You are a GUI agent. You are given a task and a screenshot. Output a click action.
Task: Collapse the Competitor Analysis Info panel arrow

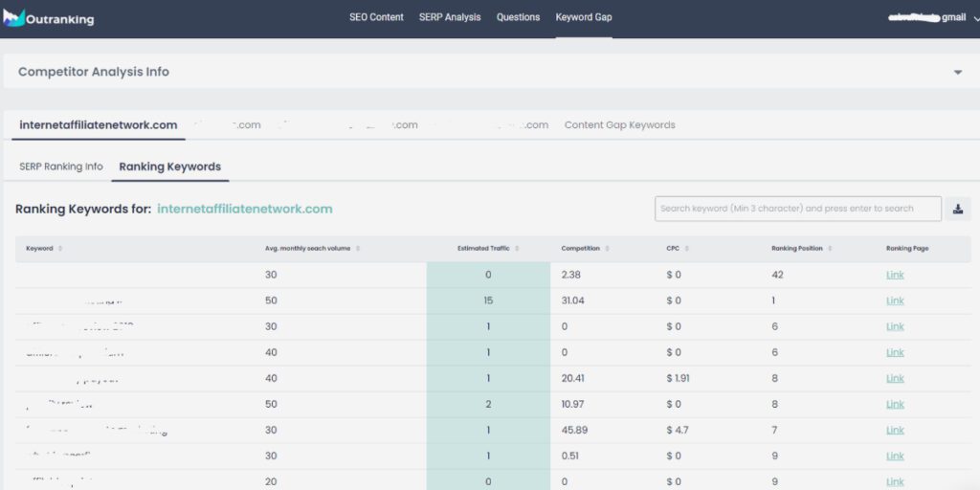(x=957, y=73)
